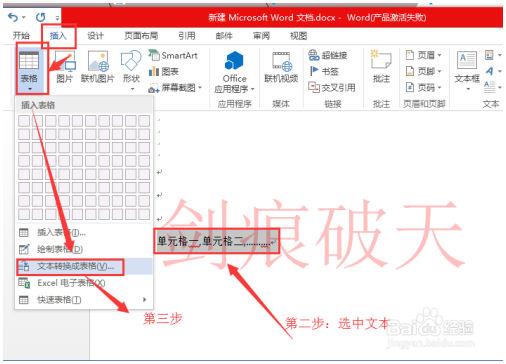The height and width of the screenshot is (364, 506).
Task: Click the 联机视频 online video icon
Action: click(x=282, y=61)
